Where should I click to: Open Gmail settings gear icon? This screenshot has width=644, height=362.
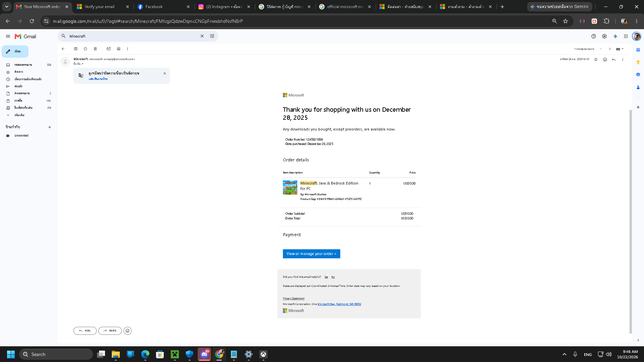tap(604, 36)
